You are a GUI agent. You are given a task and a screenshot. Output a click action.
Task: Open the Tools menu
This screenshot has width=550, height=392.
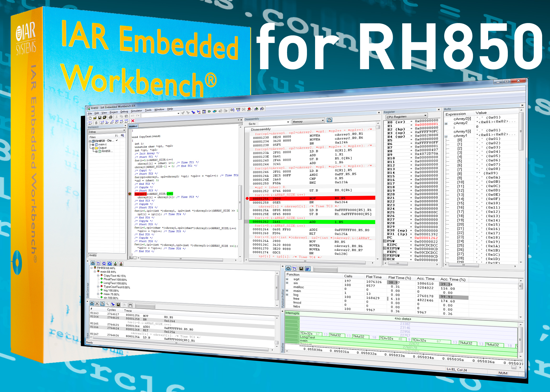[x=148, y=110]
